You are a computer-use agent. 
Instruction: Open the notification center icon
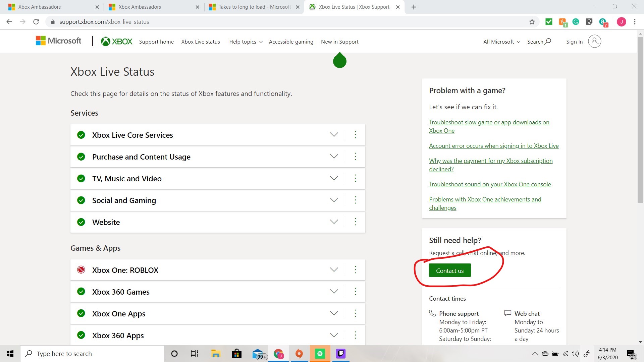tap(631, 354)
